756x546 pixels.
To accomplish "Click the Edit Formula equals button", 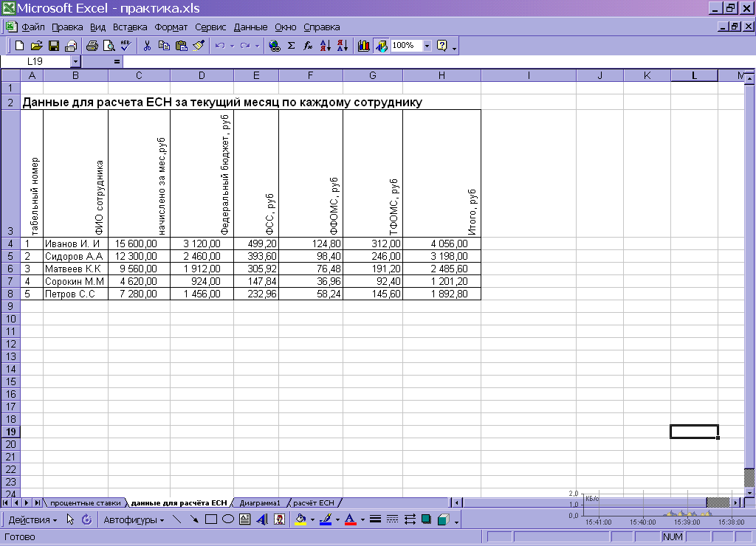I will coord(117,61).
